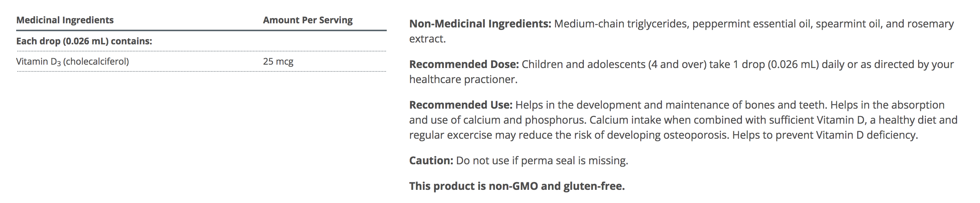The image size is (980, 203).
Task: Click the 25 mcg amount value
Action: click(278, 62)
